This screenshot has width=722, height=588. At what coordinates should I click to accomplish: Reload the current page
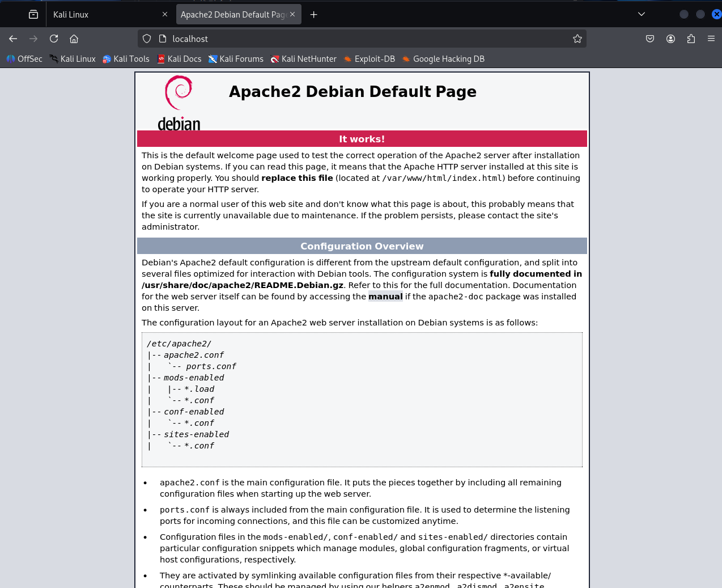coord(54,39)
